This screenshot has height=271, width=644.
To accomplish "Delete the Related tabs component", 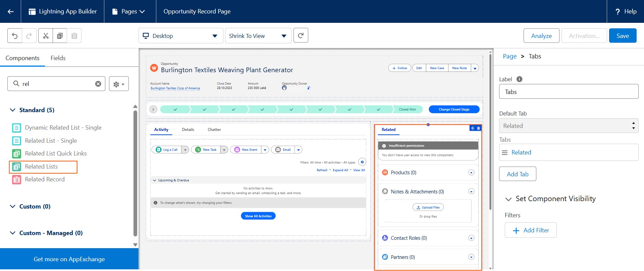I will click(479, 128).
